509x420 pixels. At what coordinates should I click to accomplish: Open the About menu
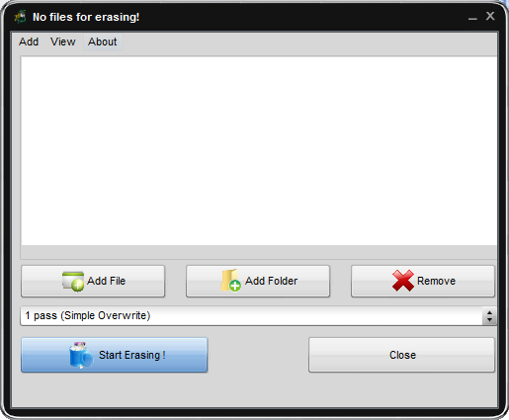[103, 42]
